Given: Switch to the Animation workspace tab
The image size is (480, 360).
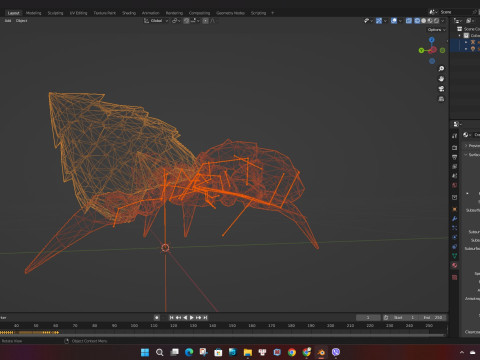Looking at the screenshot, I should coord(151,13).
